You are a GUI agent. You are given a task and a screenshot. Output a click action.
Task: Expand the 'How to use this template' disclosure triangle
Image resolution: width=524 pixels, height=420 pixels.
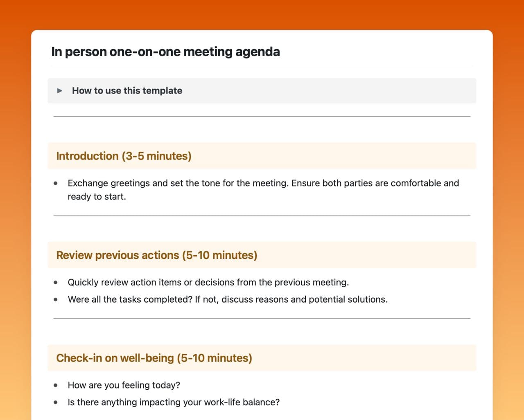60,91
